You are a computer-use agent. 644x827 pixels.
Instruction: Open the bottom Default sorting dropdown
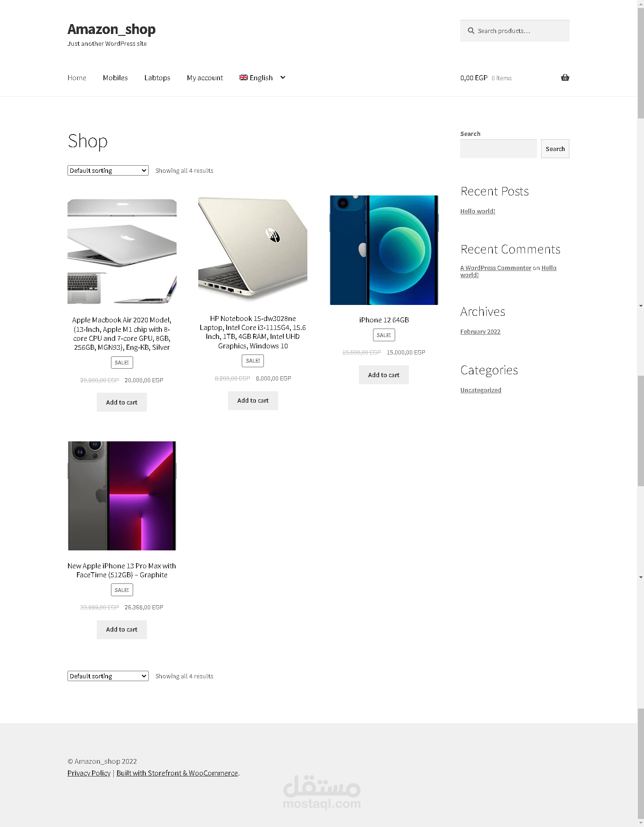108,676
